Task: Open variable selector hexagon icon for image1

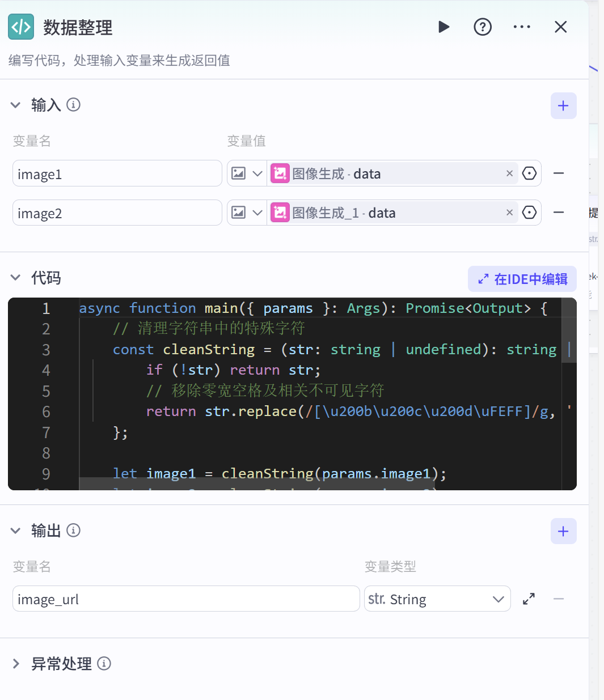Action: [x=529, y=173]
